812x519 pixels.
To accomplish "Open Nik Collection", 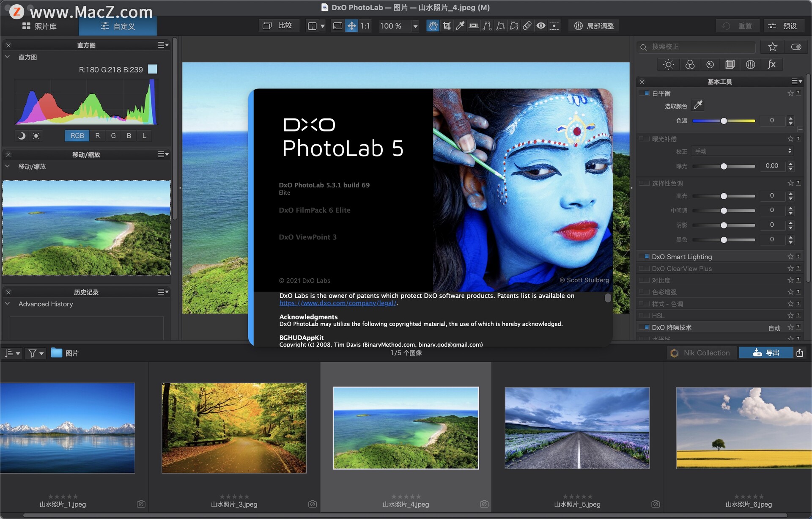I will (x=700, y=353).
